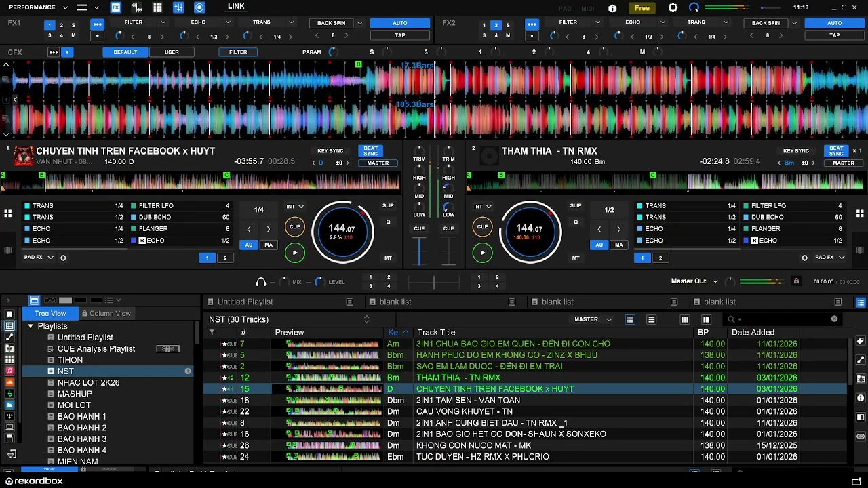Open the LINK tab at top
The width and height of the screenshot is (868, 488).
(236, 6)
